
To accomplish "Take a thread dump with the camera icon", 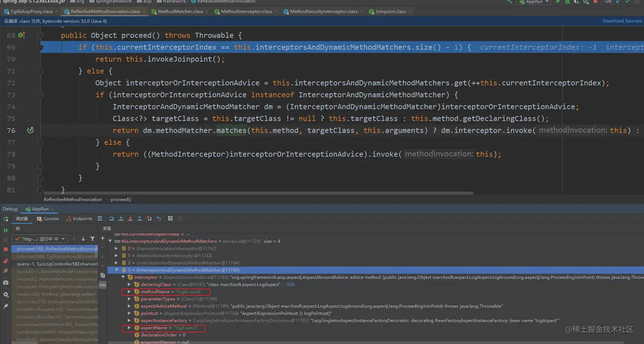I will tap(6, 282).
